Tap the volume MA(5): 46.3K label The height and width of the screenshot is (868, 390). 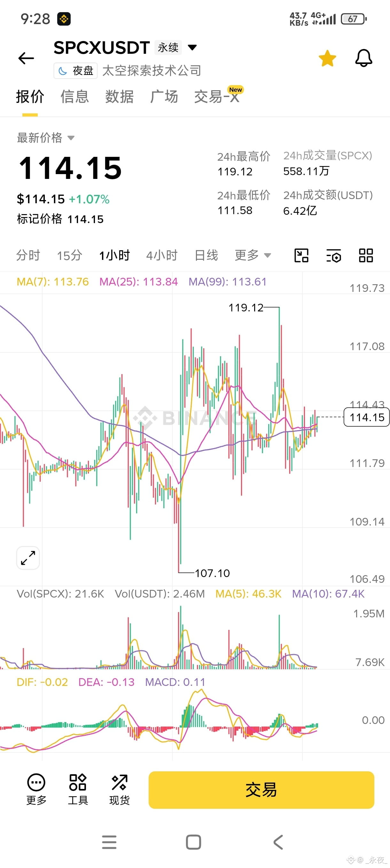[248, 594]
